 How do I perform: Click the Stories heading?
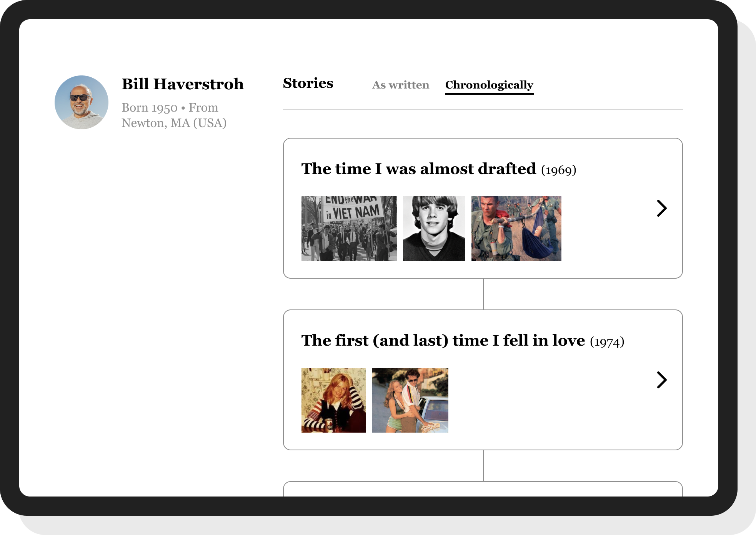click(x=308, y=83)
